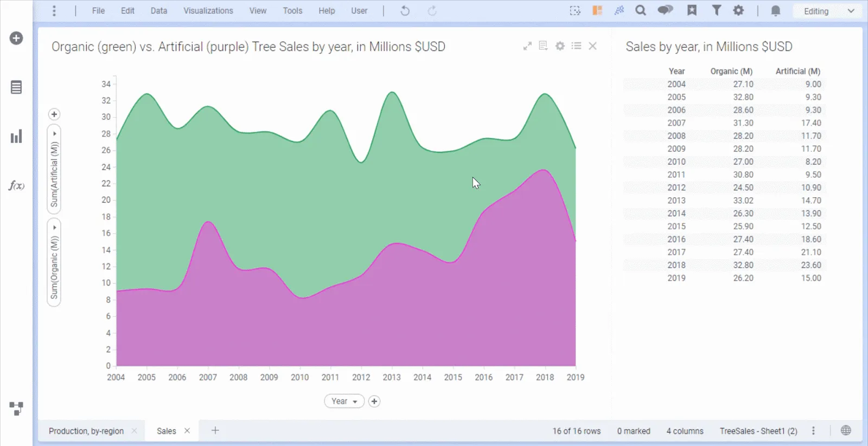Click the 2010 Artificial value 8.20
The width and height of the screenshot is (868, 446).
pyautogui.click(x=813, y=162)
